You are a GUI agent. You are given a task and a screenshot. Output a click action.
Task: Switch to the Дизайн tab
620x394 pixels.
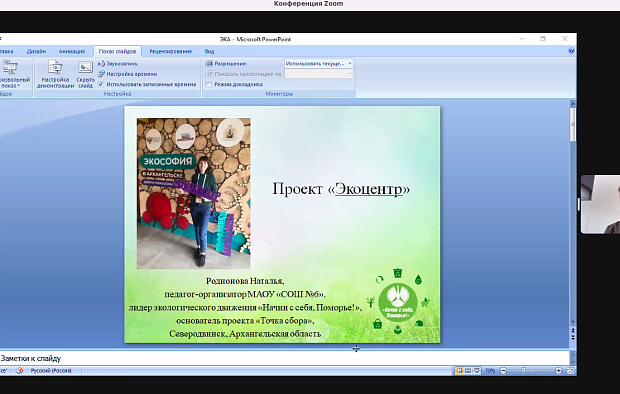point(36,51)
